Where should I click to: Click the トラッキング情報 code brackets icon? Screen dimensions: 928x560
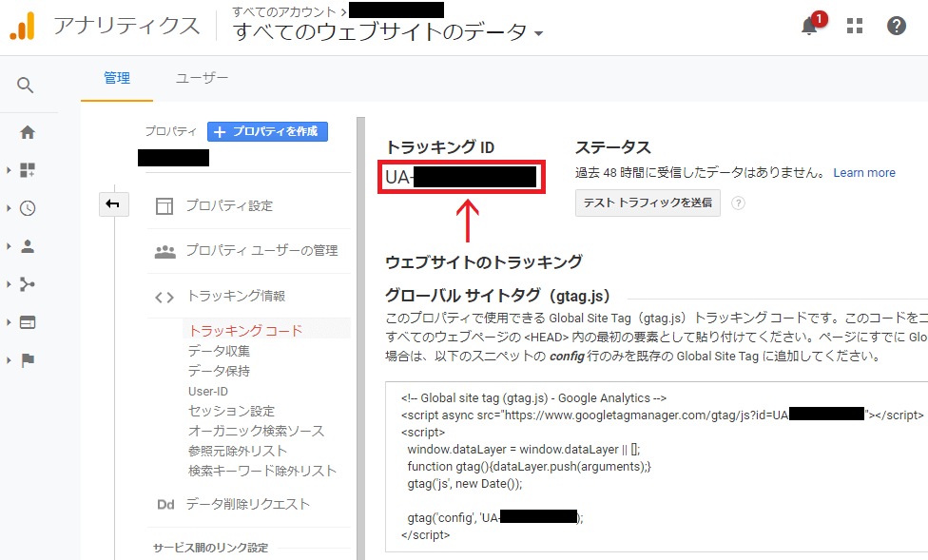[164, 298]
